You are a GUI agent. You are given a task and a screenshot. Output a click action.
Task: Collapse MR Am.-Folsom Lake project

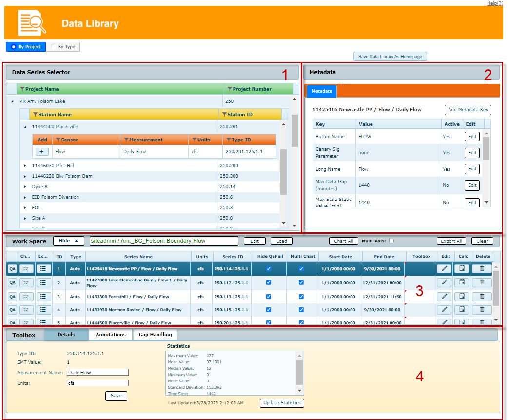(x=12, y=101)
